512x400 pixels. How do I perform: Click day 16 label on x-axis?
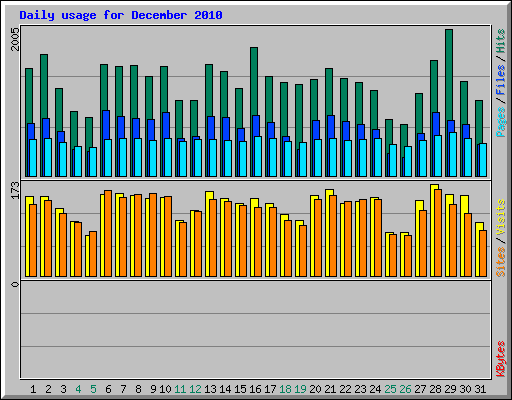[x=255, y=389]
